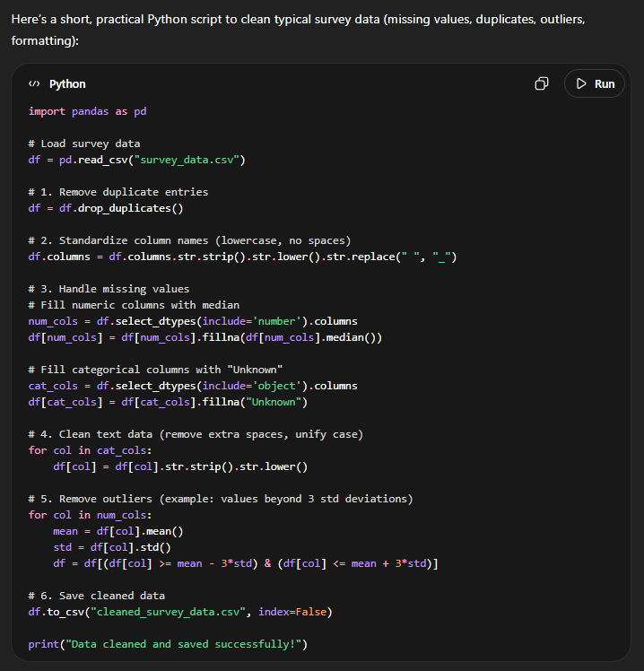Click the "# Load survey data" comment

point(83,144)
